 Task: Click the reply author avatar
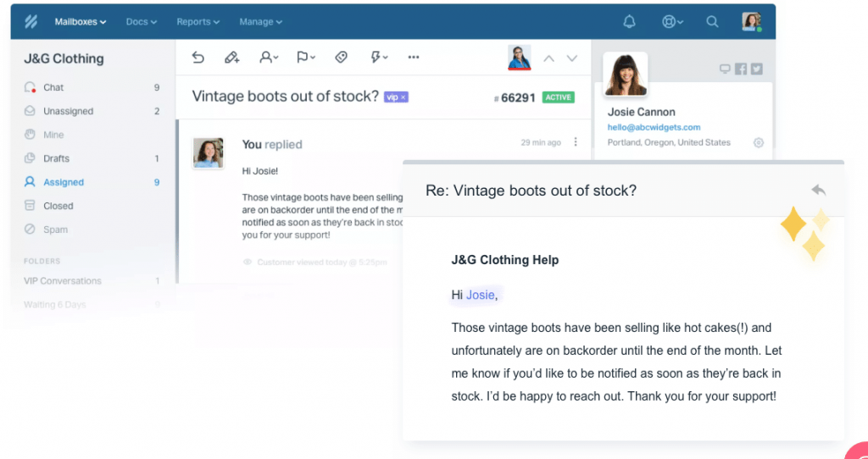[209, 152]
